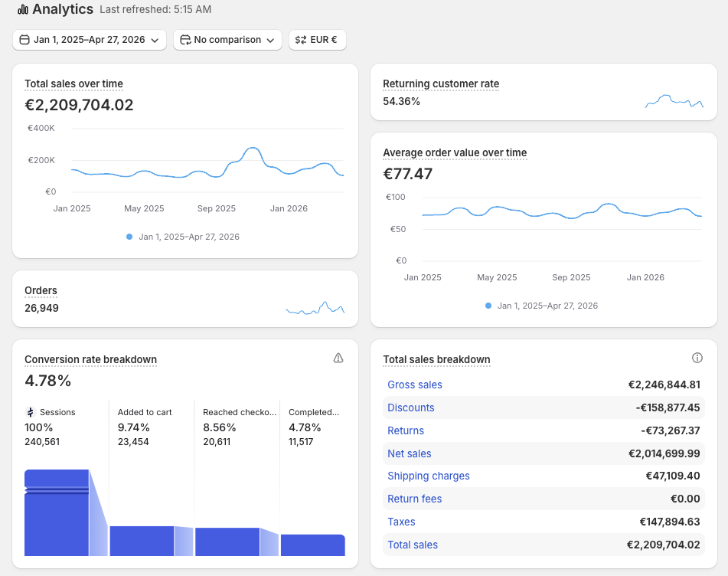Open the Total sales breakdown title
Image resolution: width=728 pixels, height=576 pixels.
pos(436,359)
